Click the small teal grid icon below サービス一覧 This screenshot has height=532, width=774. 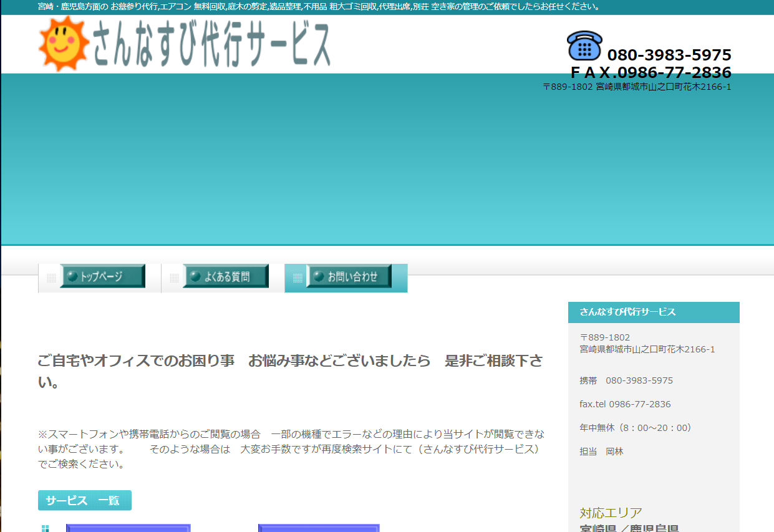[x=45, y=528]
